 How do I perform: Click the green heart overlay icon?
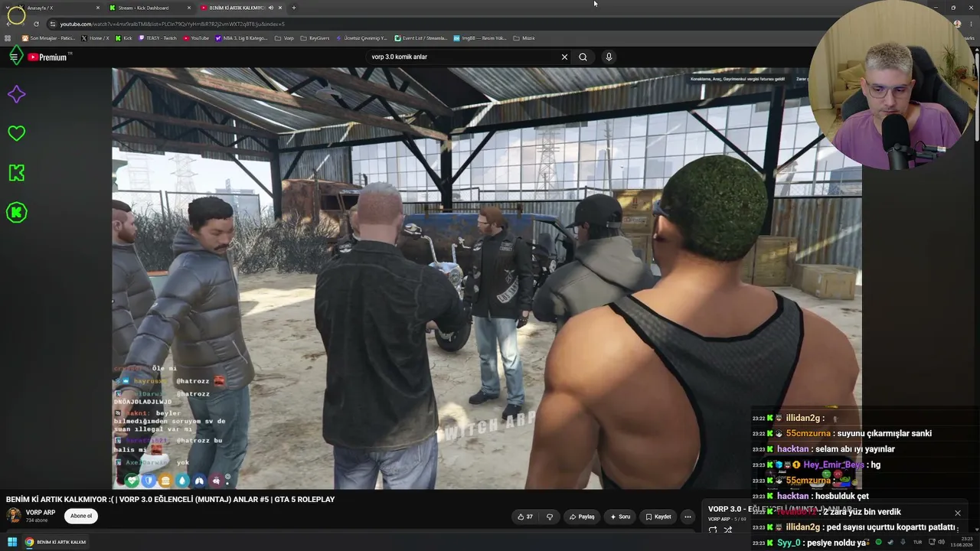point(16,133)
